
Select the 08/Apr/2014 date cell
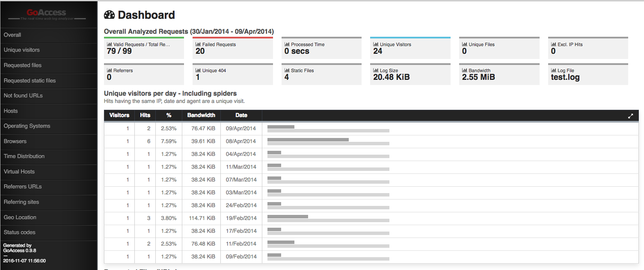[x=241, y=141]
